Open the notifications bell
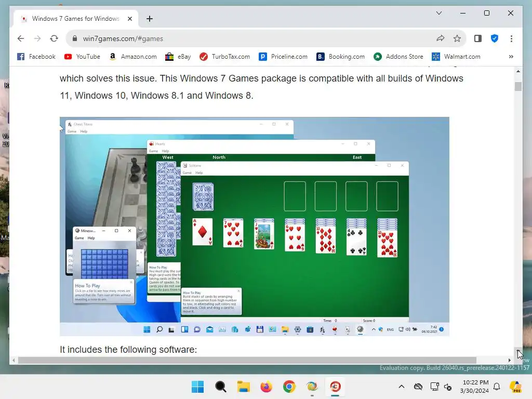This screenshot has width=532, height=399. coord(497,387)
